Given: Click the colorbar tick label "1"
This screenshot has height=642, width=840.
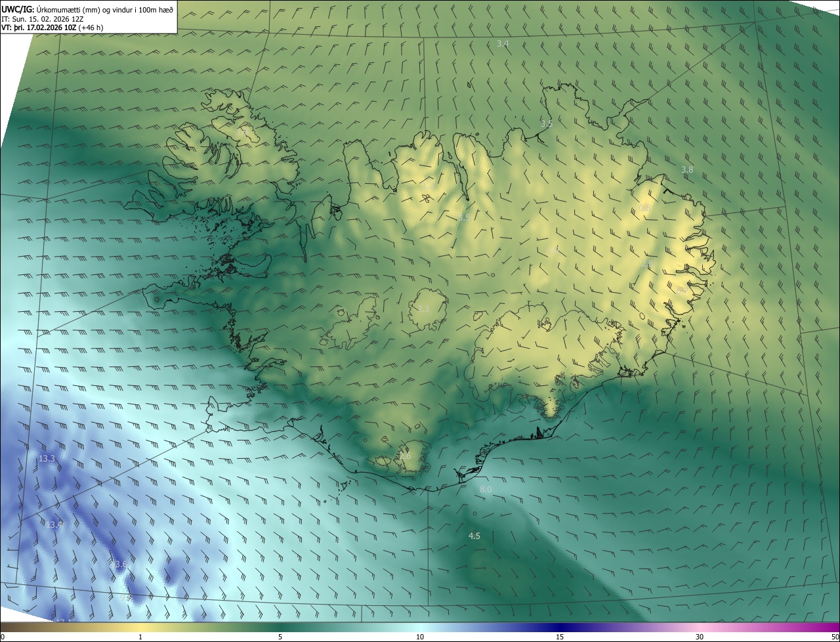Looking at the screenshot, I should (140, 637).
